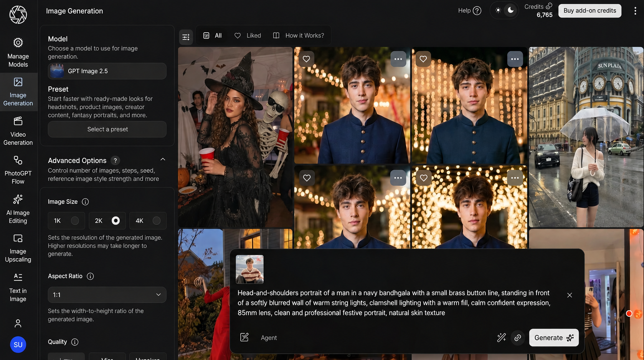Image resolution: width=644 pixels, height=360 pixels.
Task: Like the bottom-left portrait image
Action: (x=307, y=178)
